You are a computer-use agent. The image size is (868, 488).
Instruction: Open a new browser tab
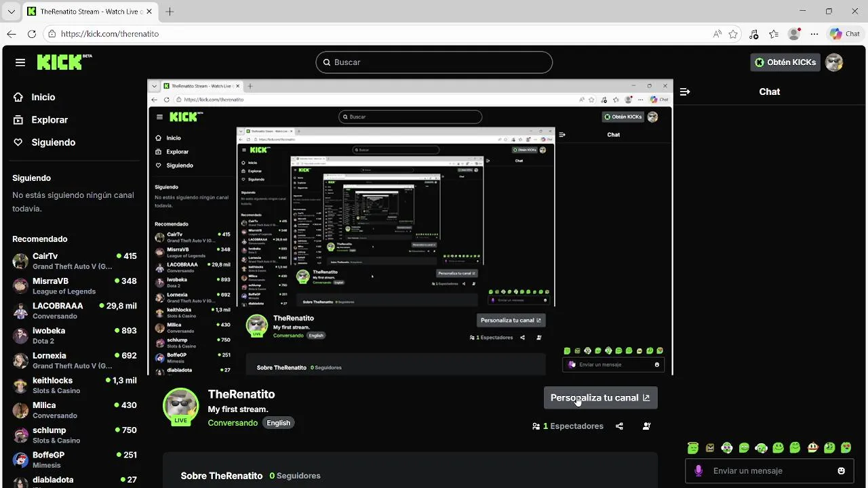(x=170, y=12)
